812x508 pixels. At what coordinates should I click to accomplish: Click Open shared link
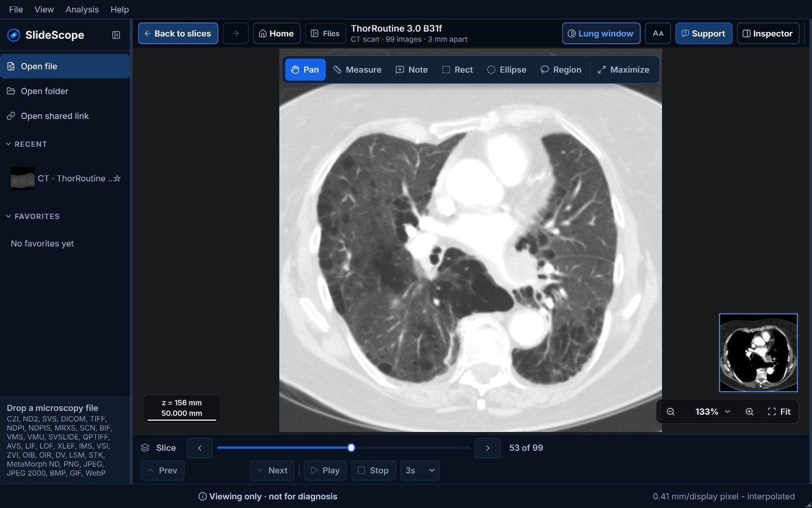[65, 116]
